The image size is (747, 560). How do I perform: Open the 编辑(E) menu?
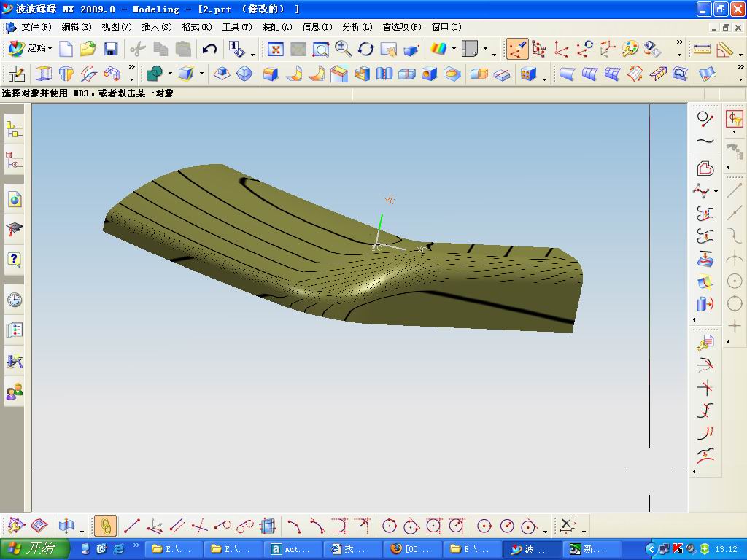pyautogui.click(x=76, y=27)
